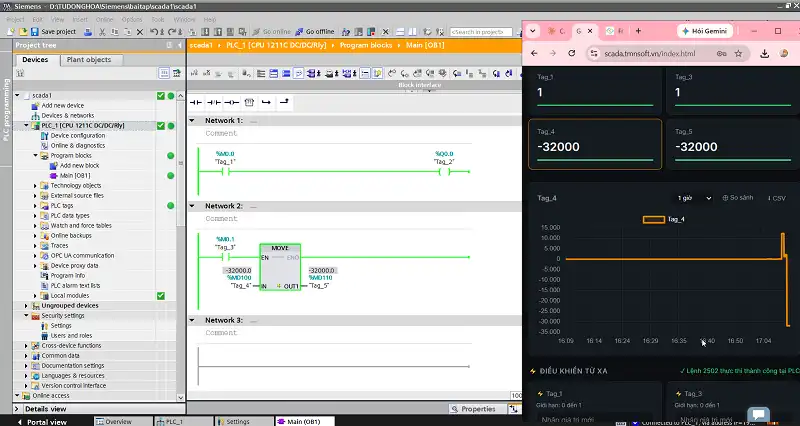Screen dimensions: 800x426
Task: Insert a normally open contact instruction
Action: point(196,103)
